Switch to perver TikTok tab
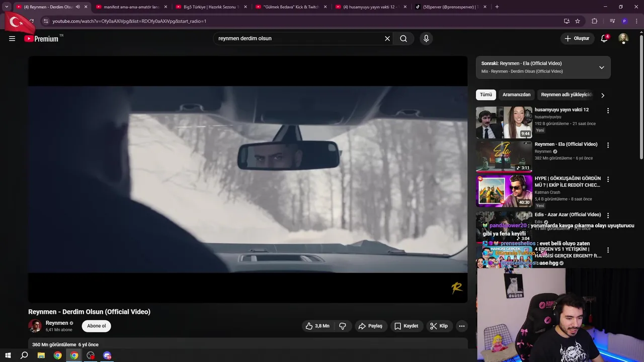Image resolution: width=644 pixels, height=362 pixels. [x=451, y=7]
